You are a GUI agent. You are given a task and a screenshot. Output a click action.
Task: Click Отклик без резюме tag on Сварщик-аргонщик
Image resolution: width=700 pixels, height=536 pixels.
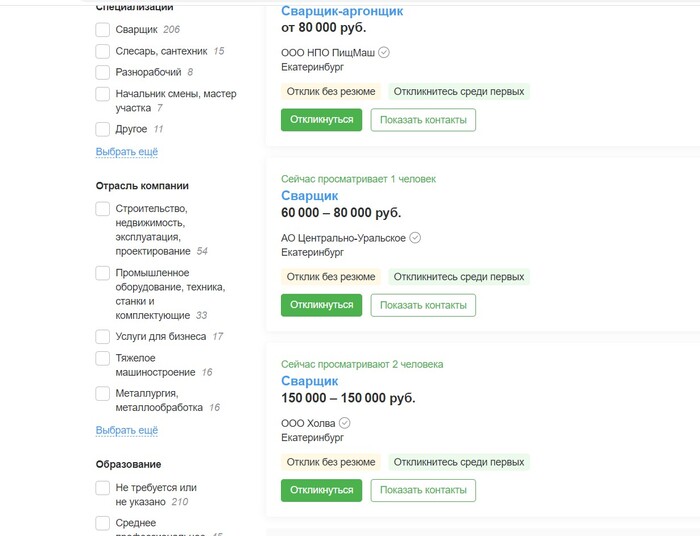coord(331,91)
